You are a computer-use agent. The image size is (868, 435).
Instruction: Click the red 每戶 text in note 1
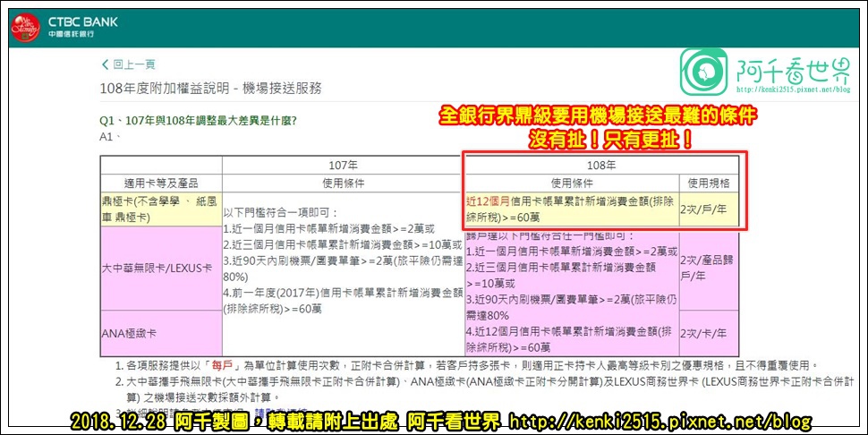pyautogui.click(x=225, y=366)
